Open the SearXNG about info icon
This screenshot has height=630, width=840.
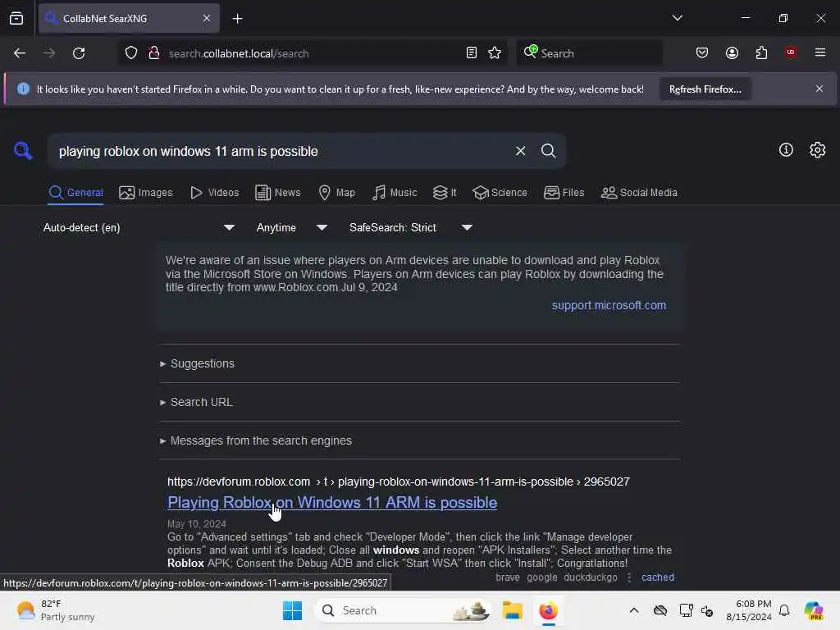click(x=786, y=150)
